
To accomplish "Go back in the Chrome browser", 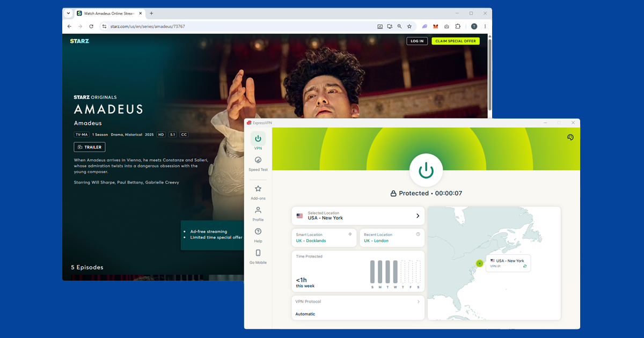I will coord(69,26).
